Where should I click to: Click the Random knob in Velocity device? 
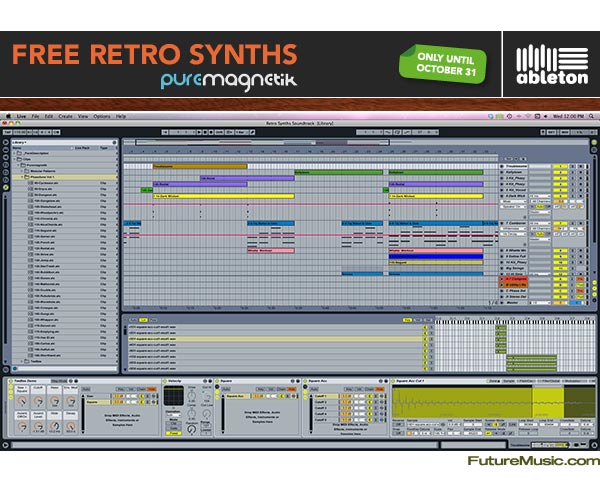click(x=192, y=430)
